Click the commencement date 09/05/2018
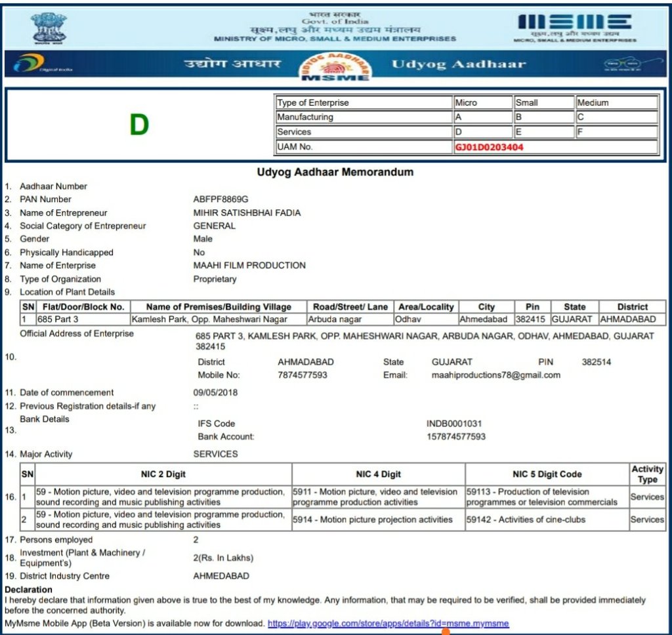672x635 pixels. click(x=215, y=393)
